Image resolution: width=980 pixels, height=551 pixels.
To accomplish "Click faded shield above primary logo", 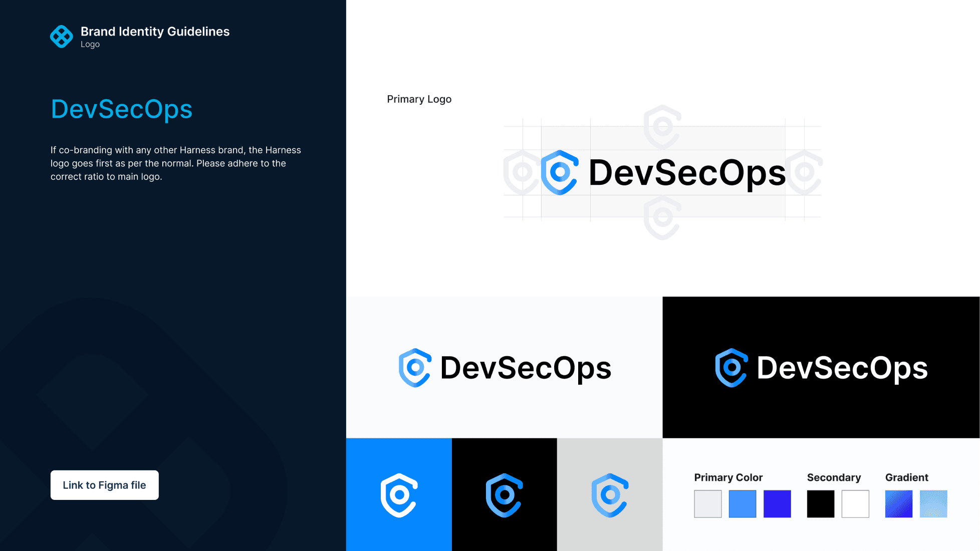I will (662, 127).
